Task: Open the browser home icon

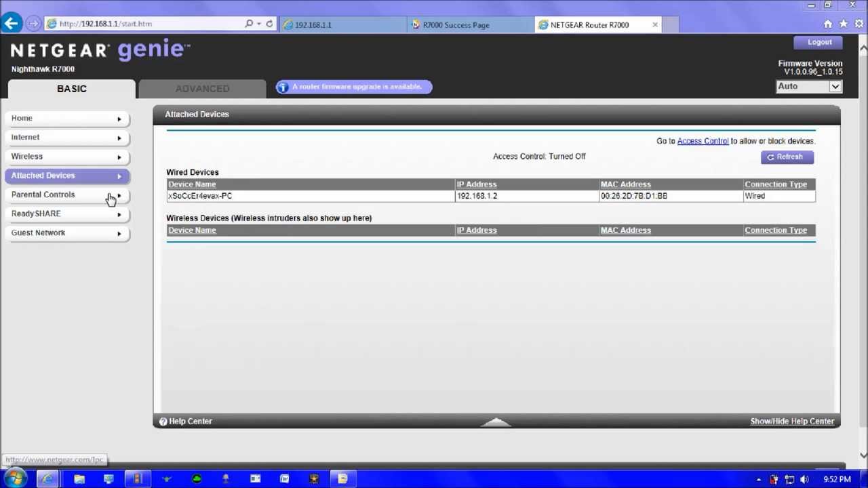Action: 828,24
